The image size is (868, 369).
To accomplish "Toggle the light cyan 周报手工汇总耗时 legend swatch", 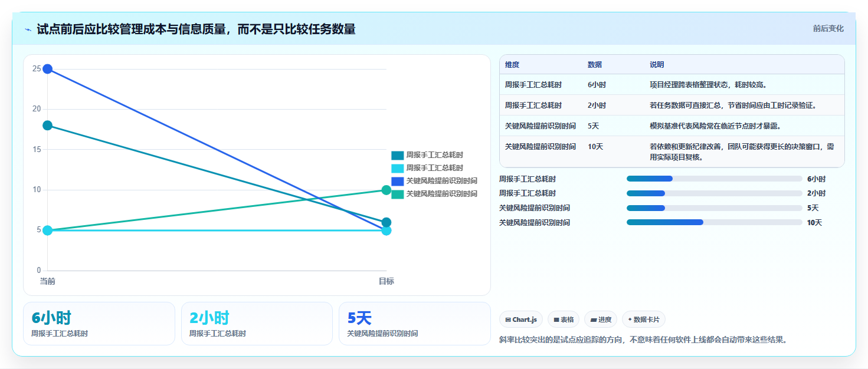I will [397, 168].
